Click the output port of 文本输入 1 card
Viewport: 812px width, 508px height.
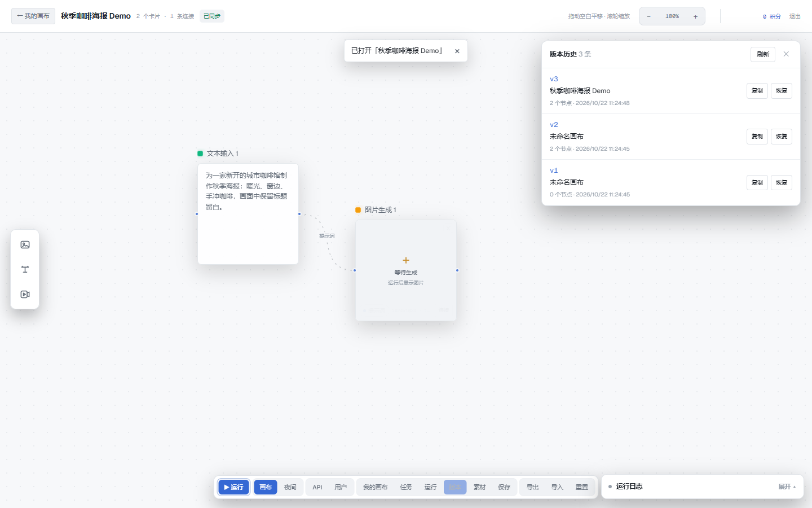click(299, 214)
